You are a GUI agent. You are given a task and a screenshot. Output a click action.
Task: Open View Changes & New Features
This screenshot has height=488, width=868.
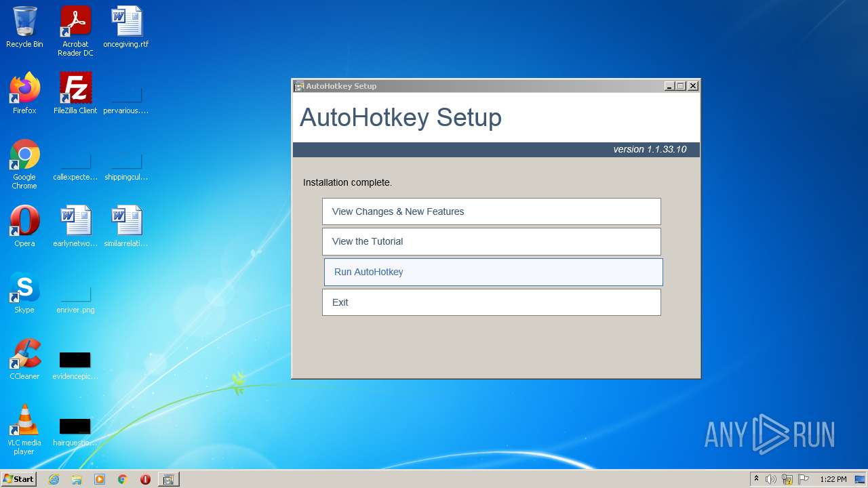[x=492, y=211]
